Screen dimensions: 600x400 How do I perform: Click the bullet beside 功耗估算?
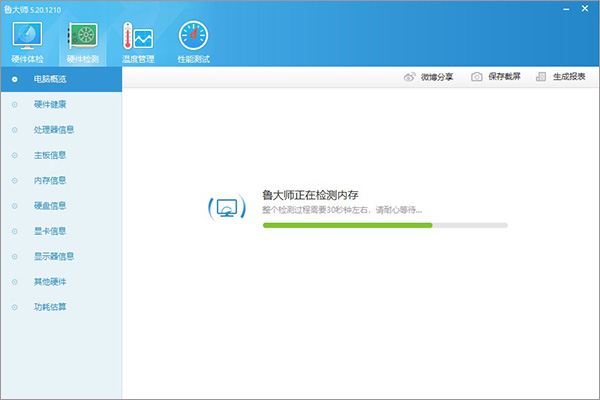click(15, 307)
